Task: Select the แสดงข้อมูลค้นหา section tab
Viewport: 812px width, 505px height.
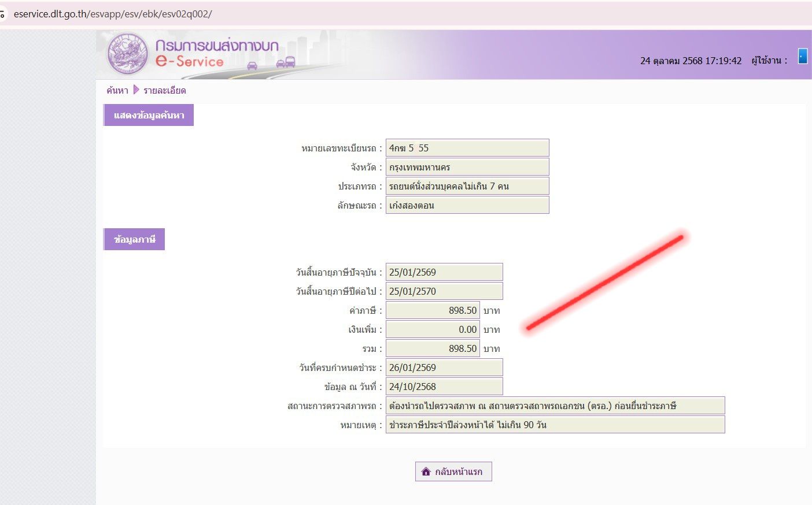Action: 149,115
